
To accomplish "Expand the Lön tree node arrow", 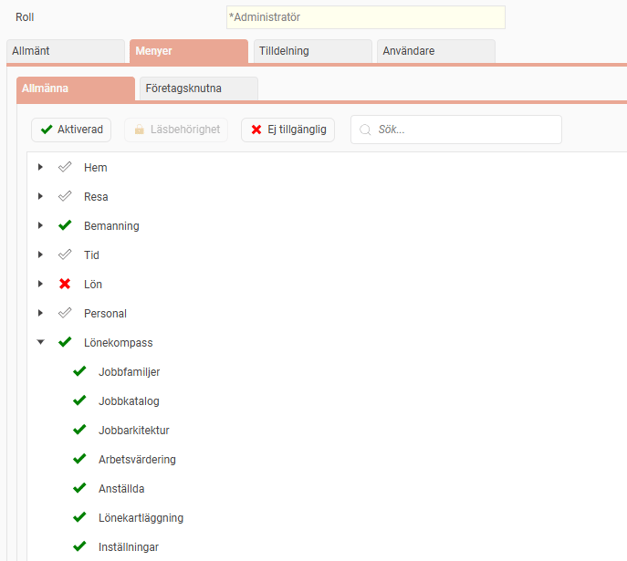I will (41, 284).
